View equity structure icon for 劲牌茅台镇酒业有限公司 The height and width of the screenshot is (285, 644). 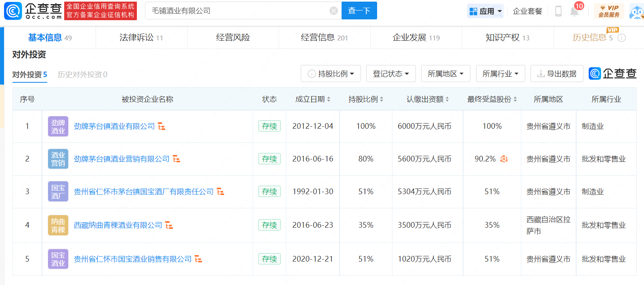point(162,126)
